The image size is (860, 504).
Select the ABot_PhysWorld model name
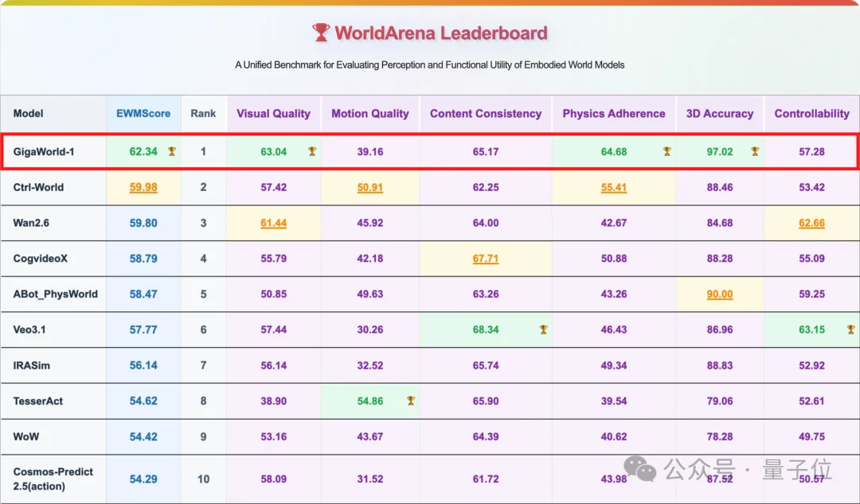tap(55, 294)
